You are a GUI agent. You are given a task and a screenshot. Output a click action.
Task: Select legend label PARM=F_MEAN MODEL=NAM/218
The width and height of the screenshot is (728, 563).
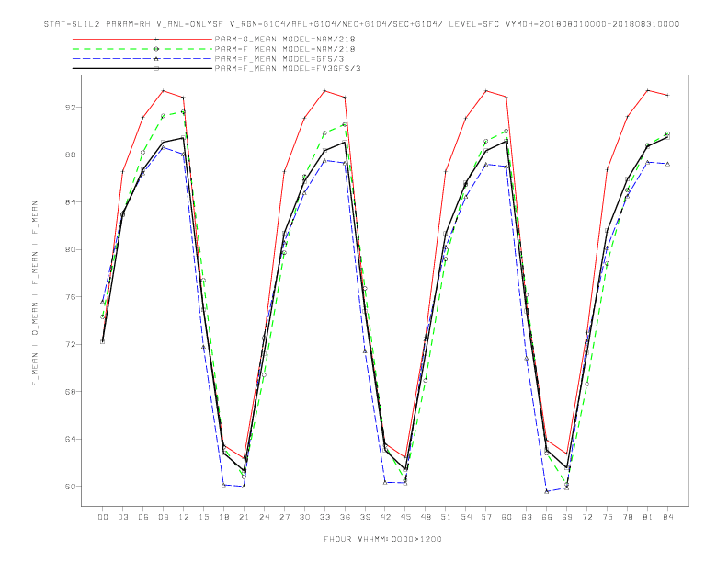285,49
